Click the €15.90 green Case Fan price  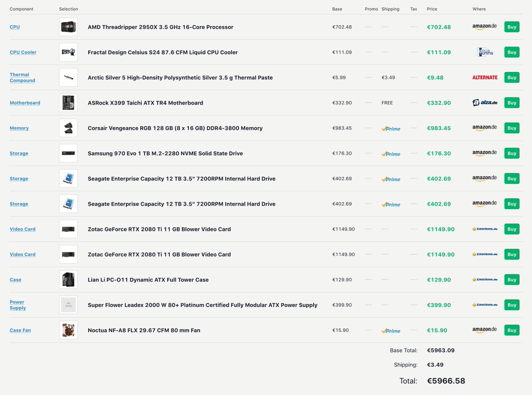click(x=437, y=330)
